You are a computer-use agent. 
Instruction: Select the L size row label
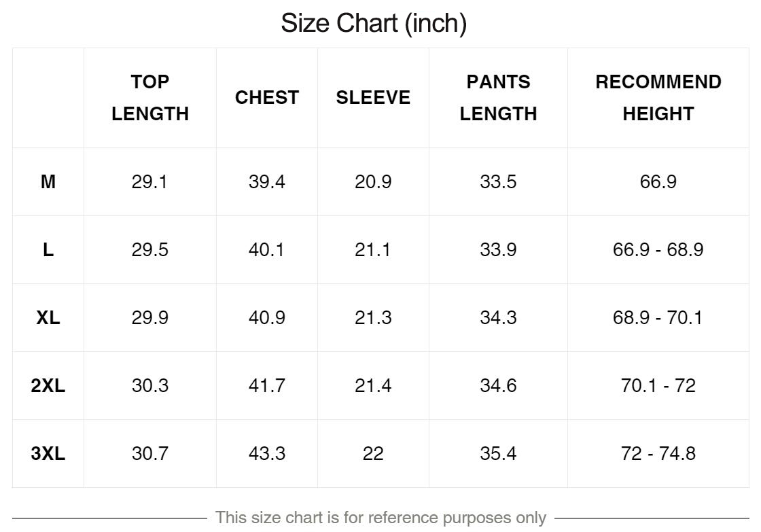(x=48, y=249)
